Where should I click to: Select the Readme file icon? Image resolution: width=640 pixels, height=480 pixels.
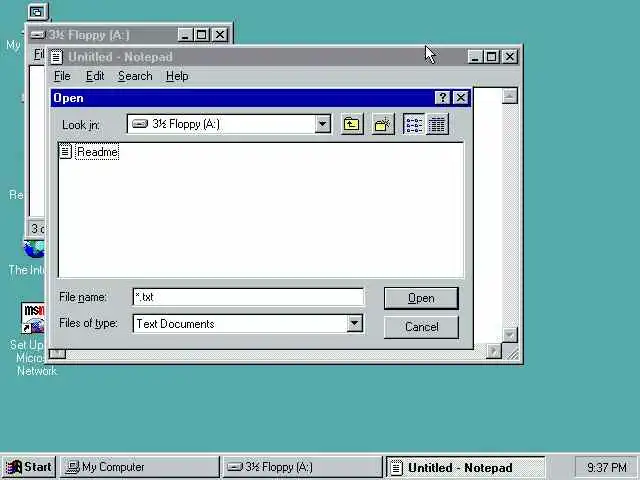[65, 152]
